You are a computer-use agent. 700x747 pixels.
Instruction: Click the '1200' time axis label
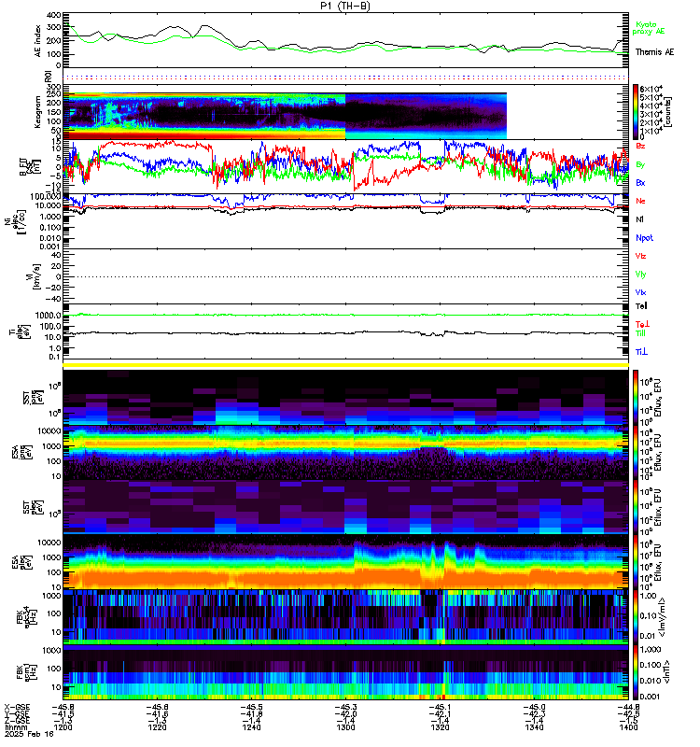pos(63,727)
